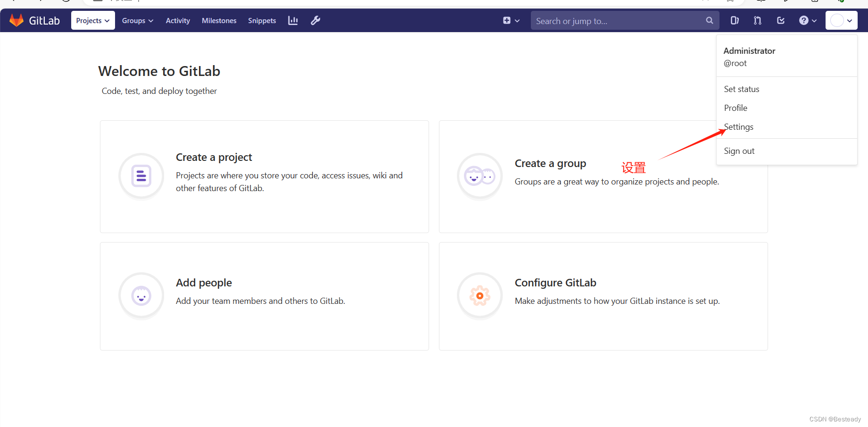The height and width of the screenshot is (427, 868).
Task: Open the Create a group card
Action: pyautogui.click(x=603, y=176)
